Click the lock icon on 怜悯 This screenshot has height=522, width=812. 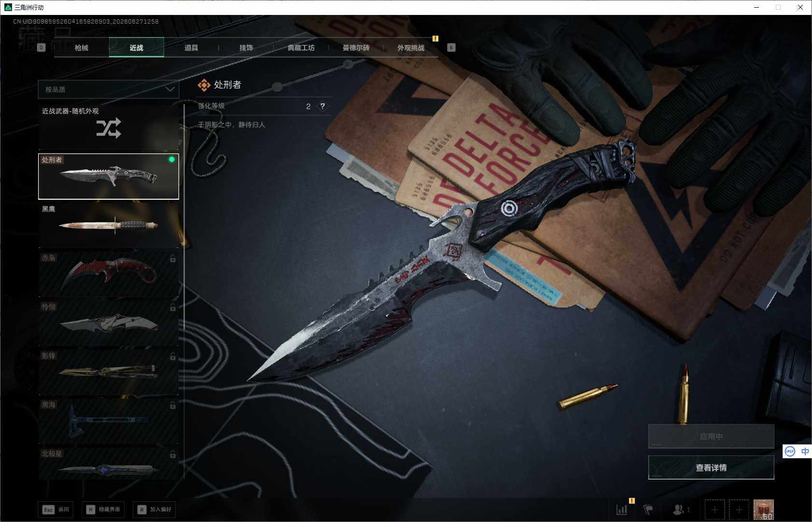(172, 307)
